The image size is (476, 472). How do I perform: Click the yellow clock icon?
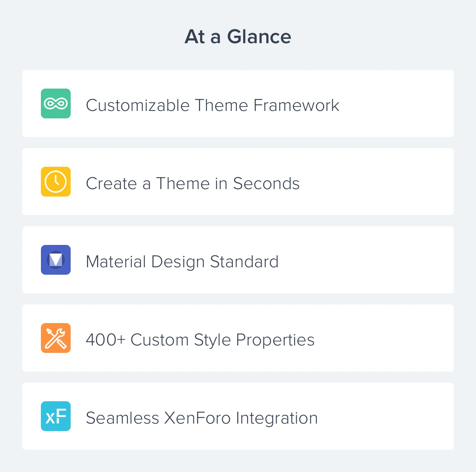pyautogui.click(x=56, y=182)
